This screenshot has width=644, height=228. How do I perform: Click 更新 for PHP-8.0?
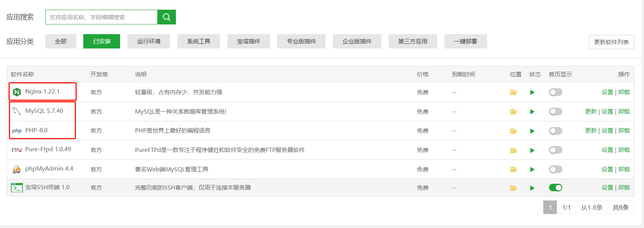point(591,131)
